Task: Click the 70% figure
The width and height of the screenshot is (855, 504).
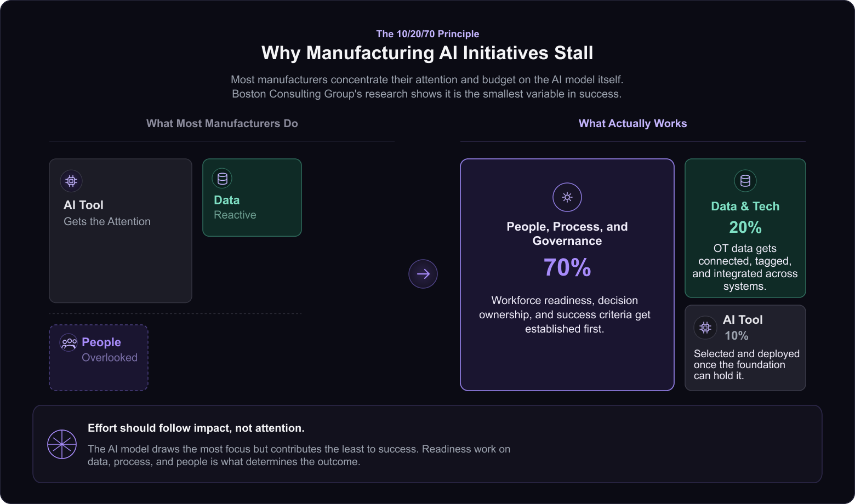Action: (567, 267)
